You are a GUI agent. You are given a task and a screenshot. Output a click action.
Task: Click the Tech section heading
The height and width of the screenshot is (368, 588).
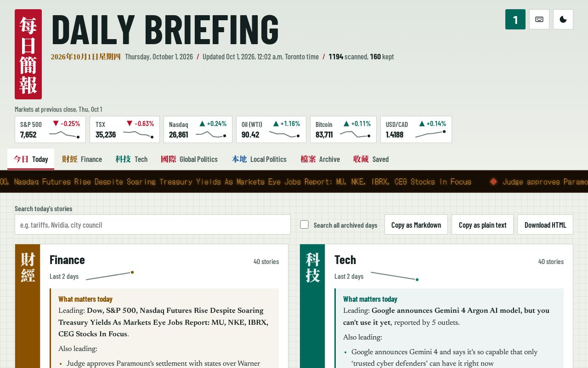coord(345,260)
